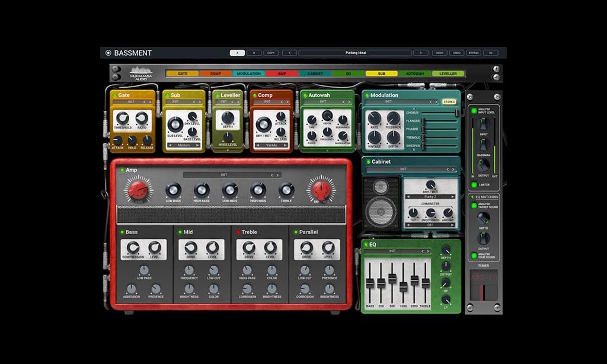Click the EQ Depth knob
607x364 pixels.
[446, 250]
